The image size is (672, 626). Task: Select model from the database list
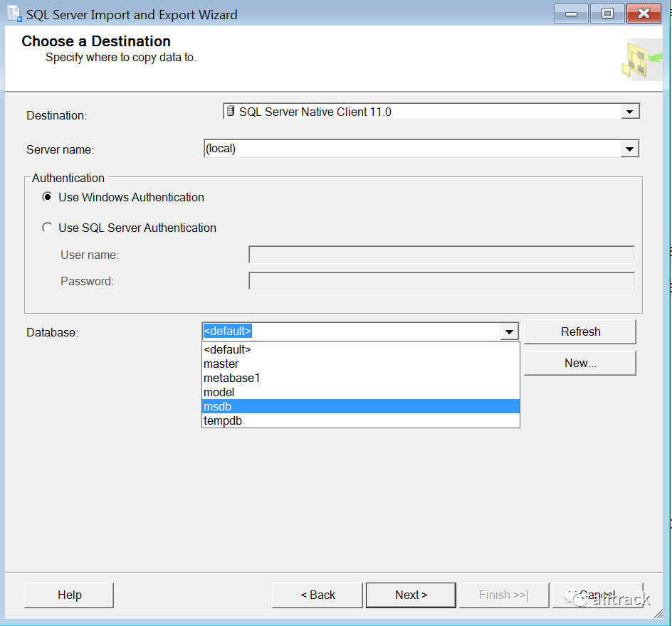coord(360,392)
